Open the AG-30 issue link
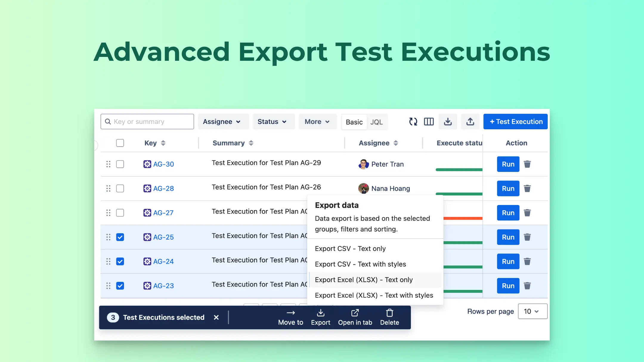 tap(163, 164)
